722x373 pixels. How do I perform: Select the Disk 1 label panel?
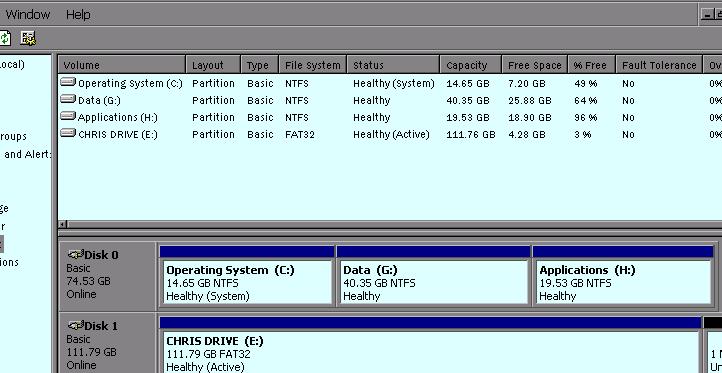coord(107,344)
